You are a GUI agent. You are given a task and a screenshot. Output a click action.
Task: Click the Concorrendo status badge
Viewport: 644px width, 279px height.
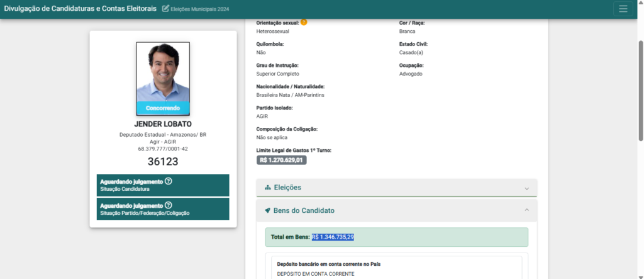(x=163, y=108)
